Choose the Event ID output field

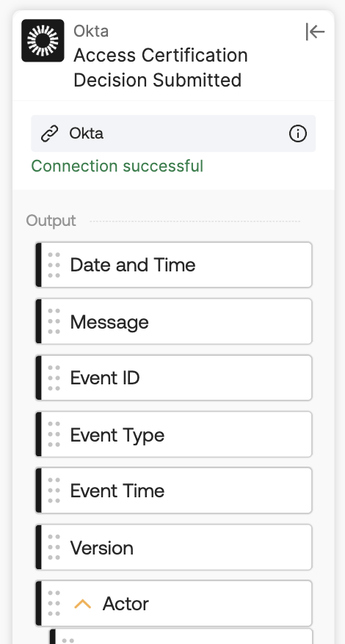tap(173, 378)
